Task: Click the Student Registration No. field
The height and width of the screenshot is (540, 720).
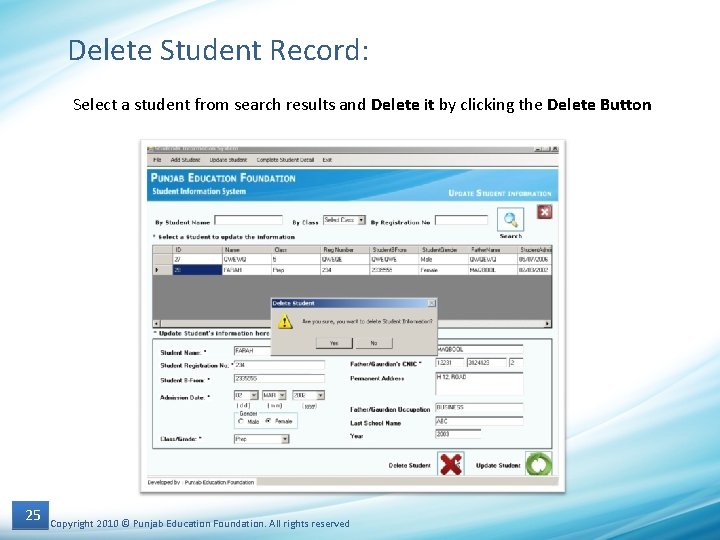Action: tap(279, 365)
